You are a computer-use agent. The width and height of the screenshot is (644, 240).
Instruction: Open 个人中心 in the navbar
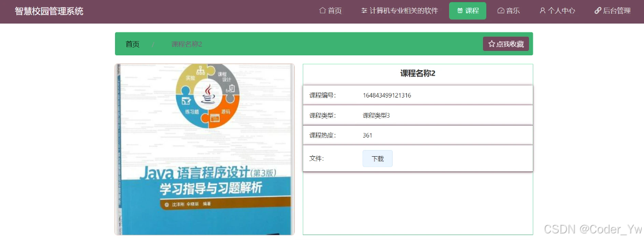point(557,11)
